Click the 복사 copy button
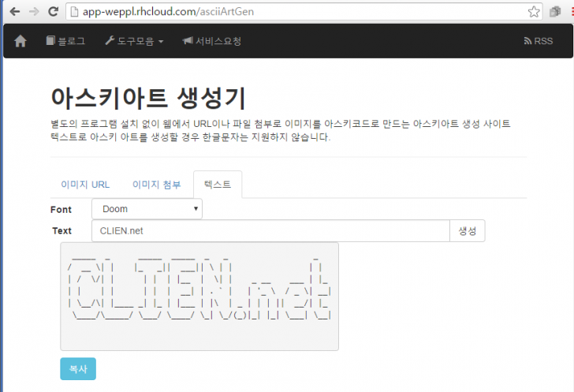Viewport: 574px width, 392px height. point(77,368)
